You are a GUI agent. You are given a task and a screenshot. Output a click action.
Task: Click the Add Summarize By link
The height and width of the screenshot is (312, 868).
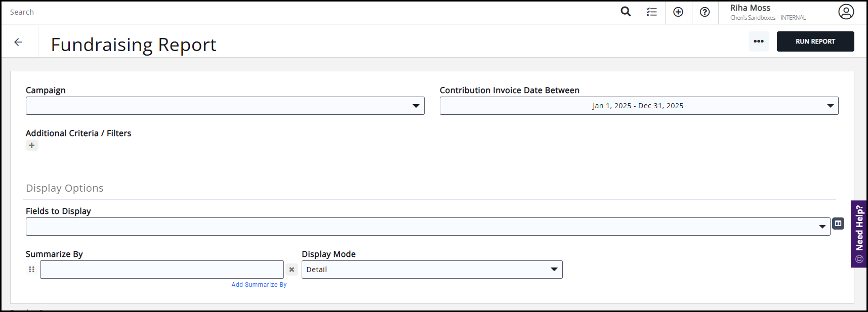pyautogui.click(x=259, y=285)
